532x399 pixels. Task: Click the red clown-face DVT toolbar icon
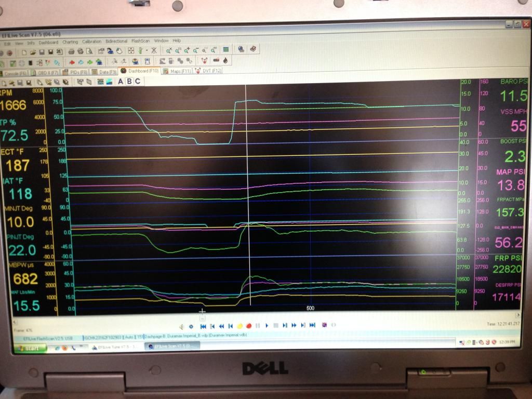pyautogui.click(x=204, y=61)
